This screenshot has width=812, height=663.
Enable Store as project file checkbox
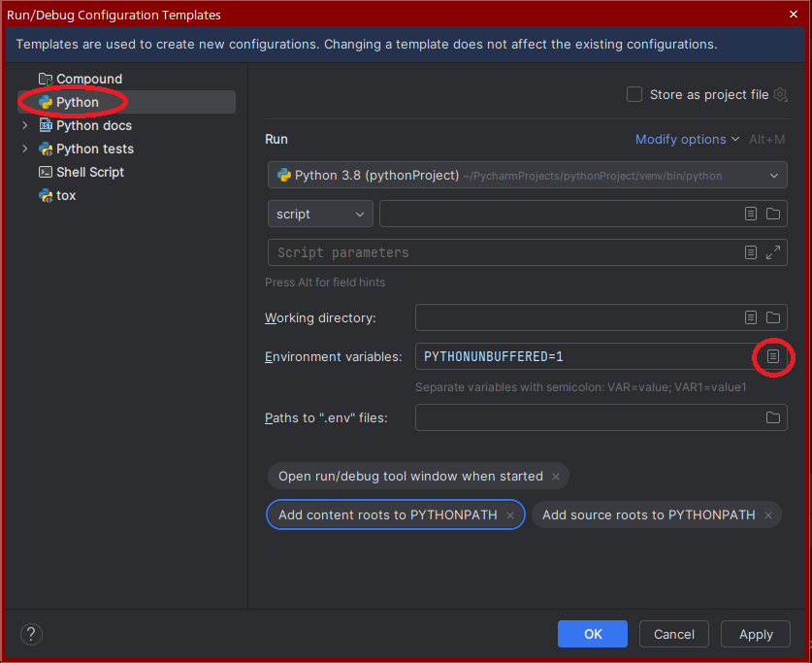coord(634,94)
